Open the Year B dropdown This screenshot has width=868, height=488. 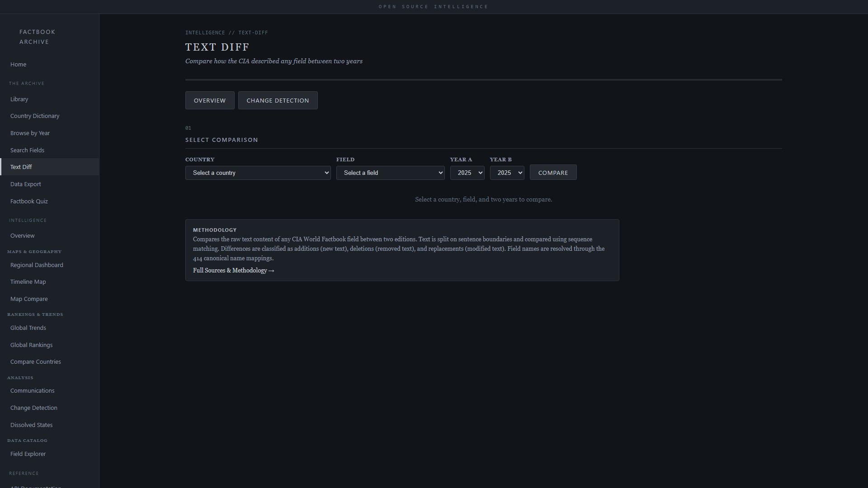pos(507,173)
